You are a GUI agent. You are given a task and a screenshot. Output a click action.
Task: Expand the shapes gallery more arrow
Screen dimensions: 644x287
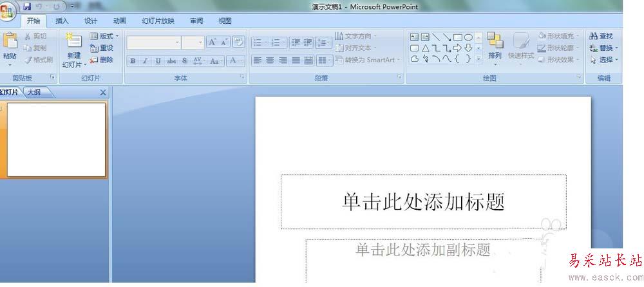(x=478, y=59)
